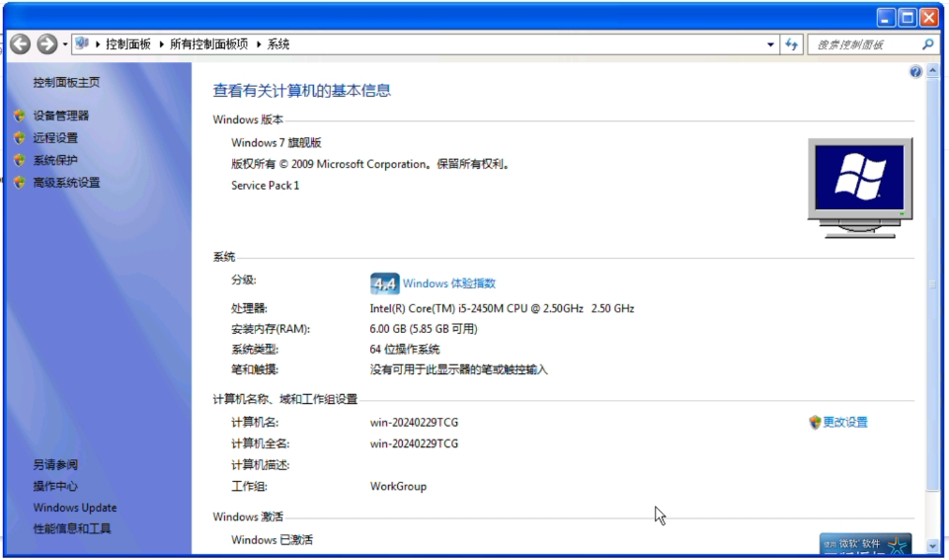This screenshot has width=949, height=560.
Task: Click the vertical scrollbar thumb
Action: pos(932,284)
